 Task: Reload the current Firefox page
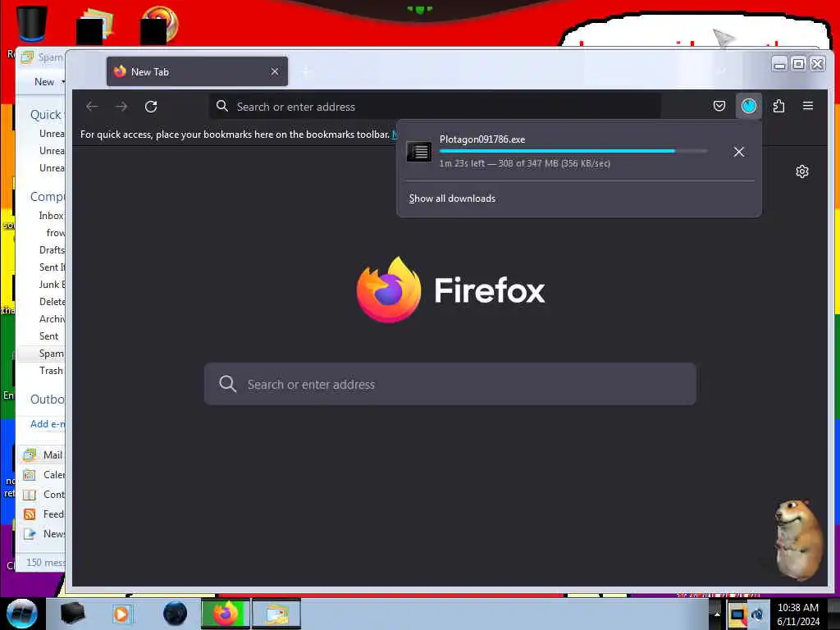(151, 107)
